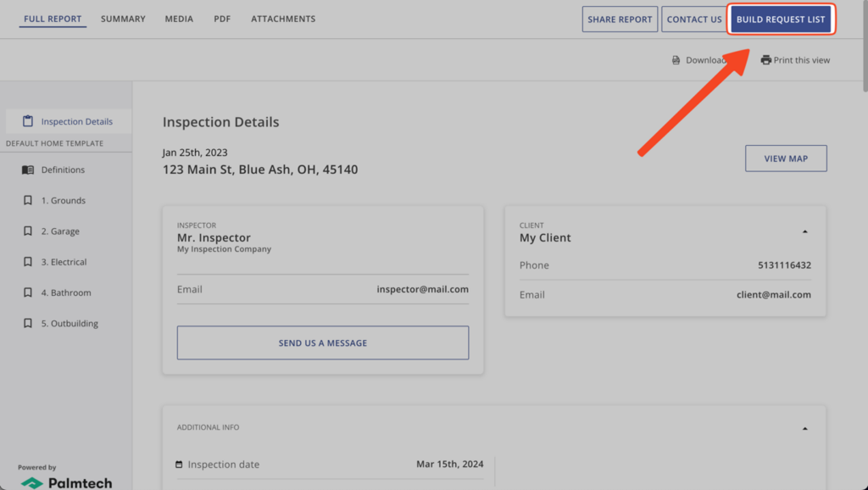Click the bookmark icon beside 4. Bathroom

point(28,292)
